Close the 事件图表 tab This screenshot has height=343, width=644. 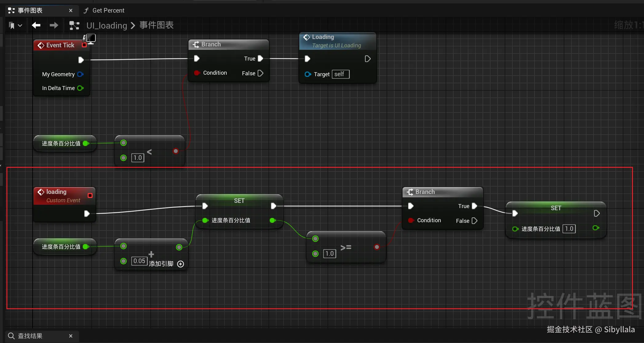pos(71,10)
